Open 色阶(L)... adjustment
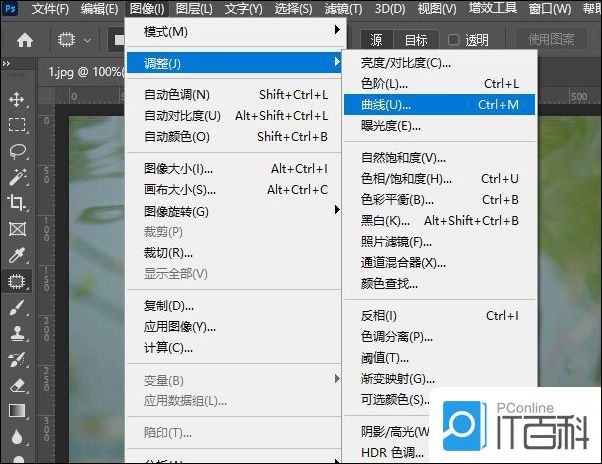This screenshot has height=464, width=602. [x=439, y=83]
